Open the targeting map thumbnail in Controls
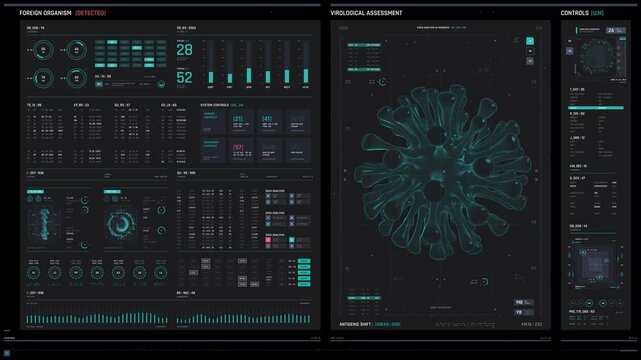 click(595, 264)
